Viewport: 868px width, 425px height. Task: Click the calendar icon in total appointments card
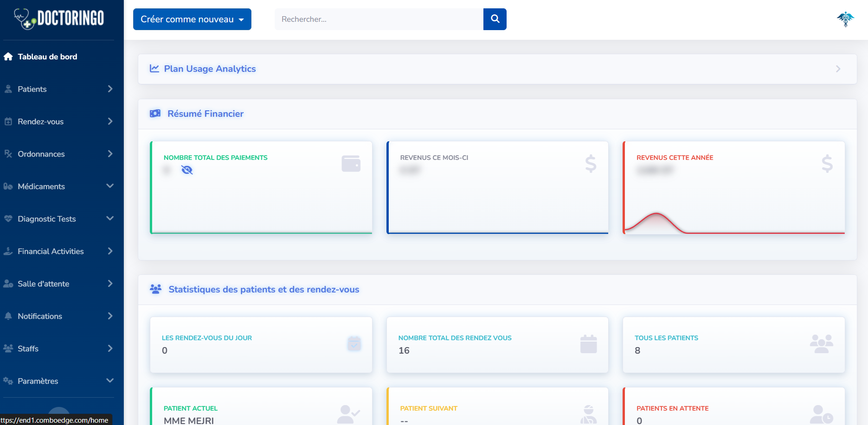[588, 344]
